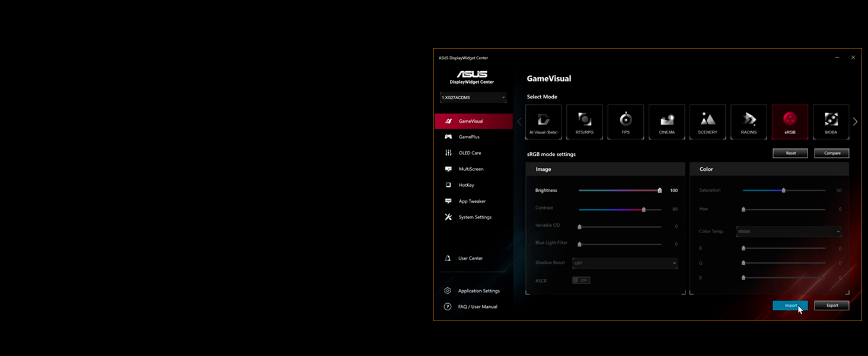
Task: Open the Color Temp dropdown
Action: tap(789, 231)
